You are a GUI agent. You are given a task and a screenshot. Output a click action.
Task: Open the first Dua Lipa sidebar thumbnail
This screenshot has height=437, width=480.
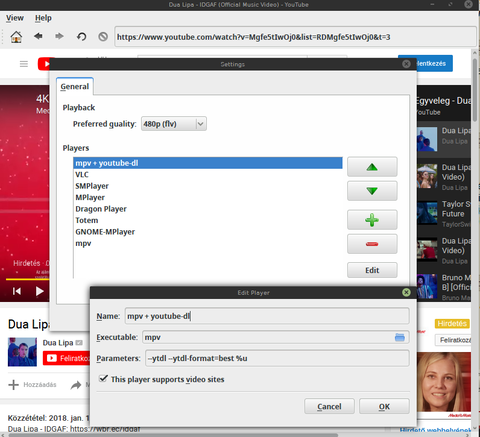coord(427,139)
